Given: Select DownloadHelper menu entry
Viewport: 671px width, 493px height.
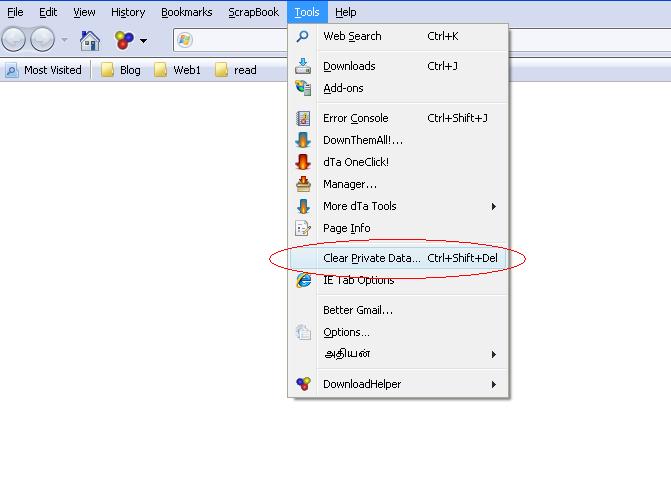Looking at the screenshot, I should (x=398, y=384).
